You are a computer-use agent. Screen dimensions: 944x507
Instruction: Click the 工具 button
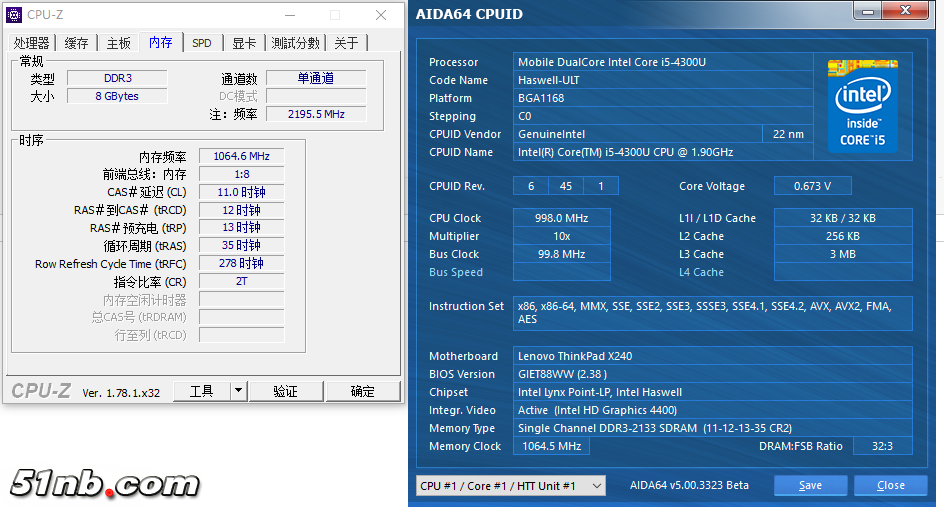(202, 391)
